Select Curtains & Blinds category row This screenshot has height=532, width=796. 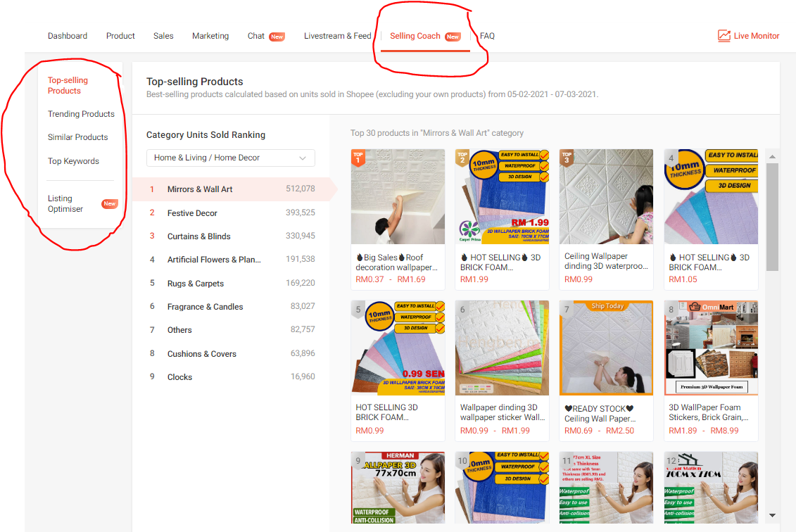(231, 236)
